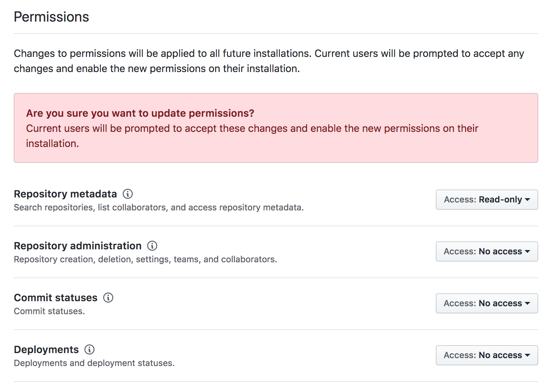The image size is (557, 392).
Task: Click the bold warning question text
Action: click(x=140, y=113)
